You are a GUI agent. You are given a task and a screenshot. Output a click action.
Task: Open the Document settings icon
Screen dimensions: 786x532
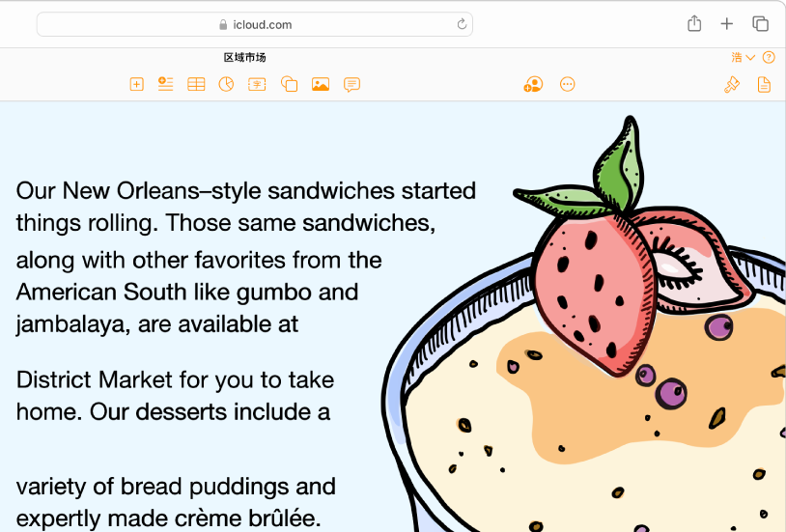(x=764, y=84)
